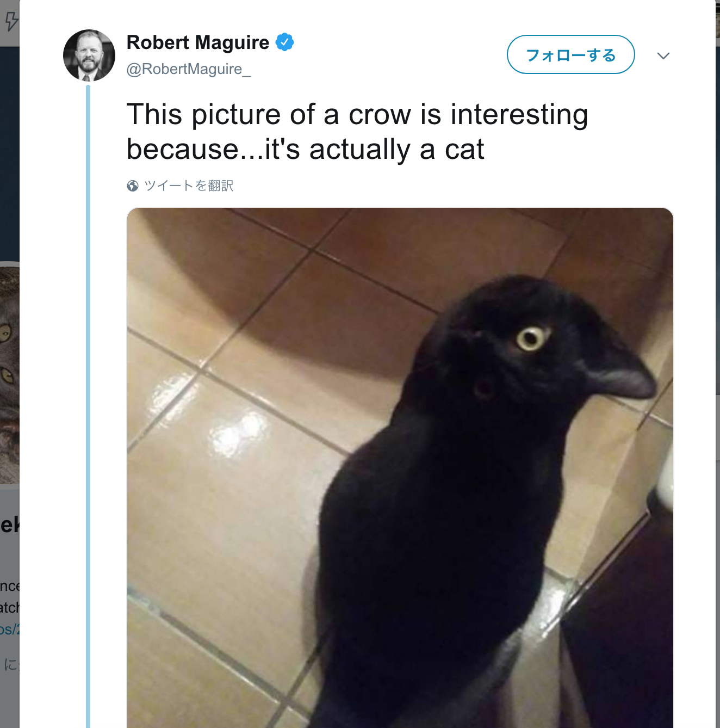Click the globe icon beside the translate link
The width and height of the screenshot is (720, 728).
pyautogui.click(x=133, y=186)
